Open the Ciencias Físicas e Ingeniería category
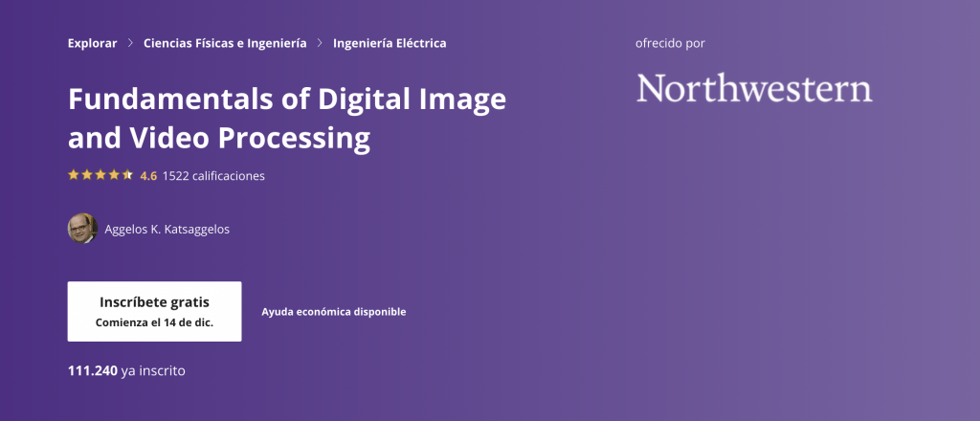This screenshot has width=980, height=421. 225,43
